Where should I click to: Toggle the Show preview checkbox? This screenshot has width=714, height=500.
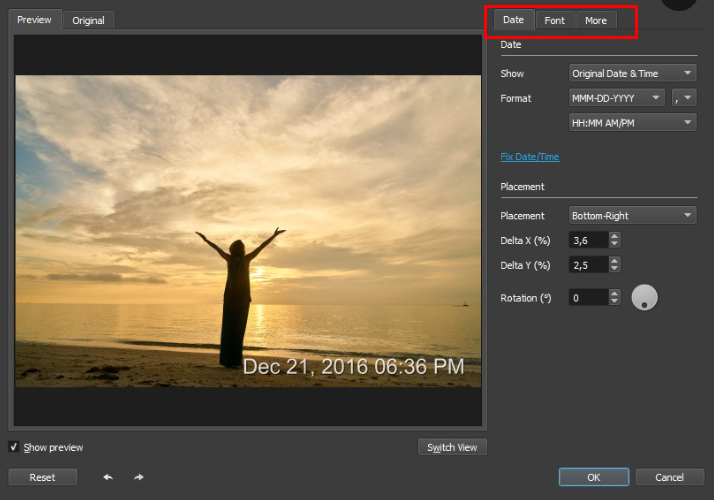pyautogui.click(x=14, y=447)
